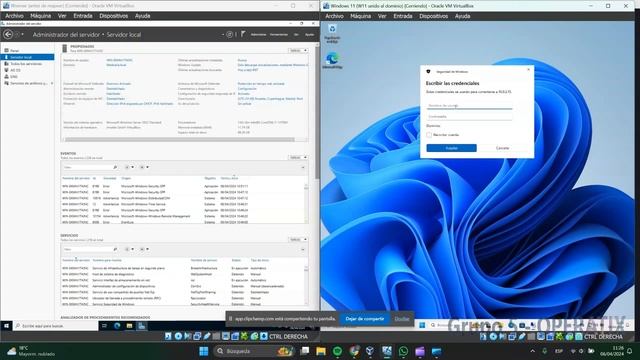This screenshot has width=640, height=360.
Task: Open Tareas dropdown in the Eventos section
Action: coord(298,158)
